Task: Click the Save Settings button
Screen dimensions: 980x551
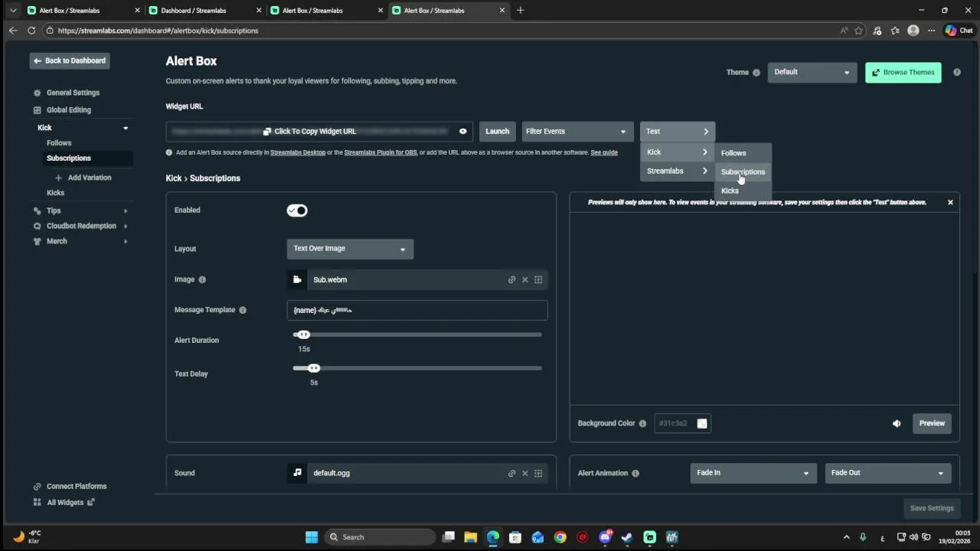Action: tap(932, 508)
